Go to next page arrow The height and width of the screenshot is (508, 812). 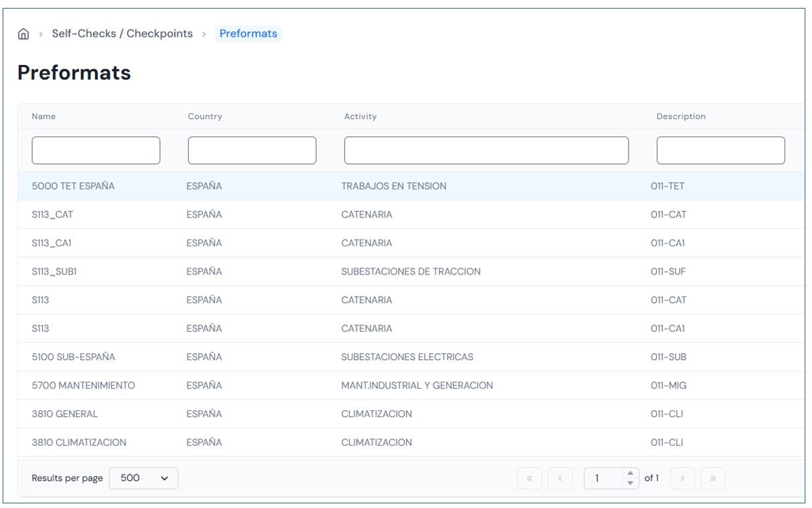coord(682,479)
